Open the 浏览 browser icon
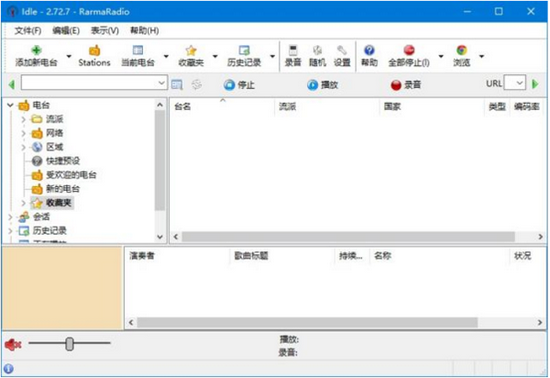The image size is (550, 378). coord(462,50)
